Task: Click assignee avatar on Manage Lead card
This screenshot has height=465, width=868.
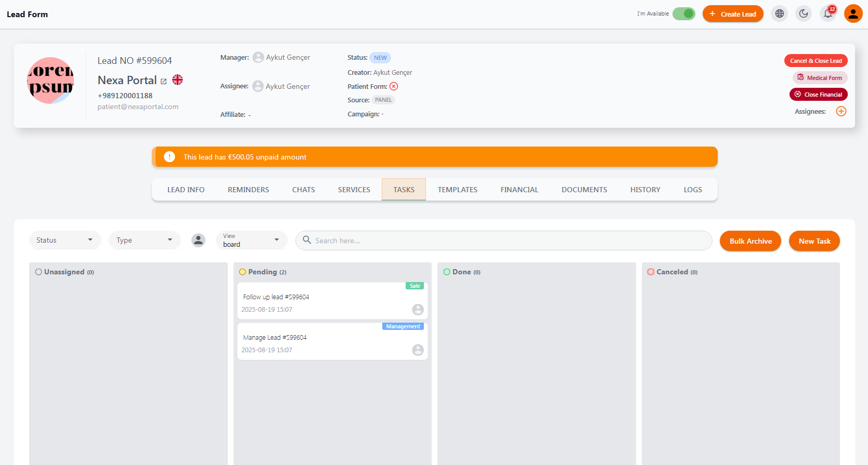Action: 418,350
